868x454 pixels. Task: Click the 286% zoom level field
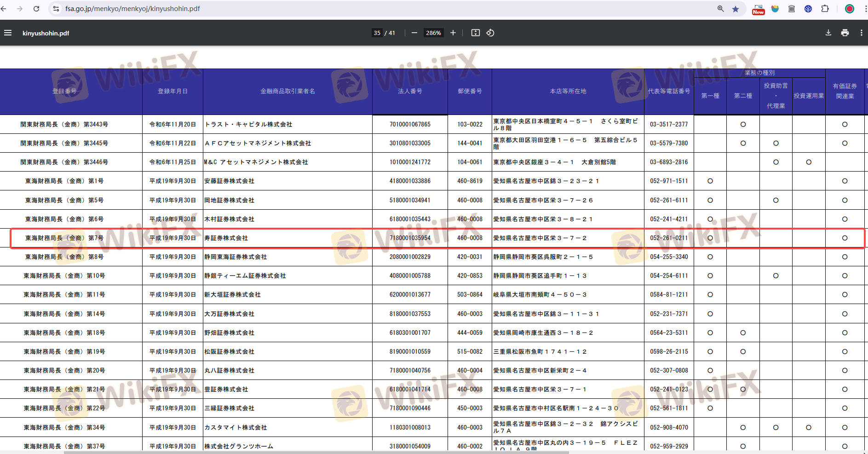click(433, 33)
